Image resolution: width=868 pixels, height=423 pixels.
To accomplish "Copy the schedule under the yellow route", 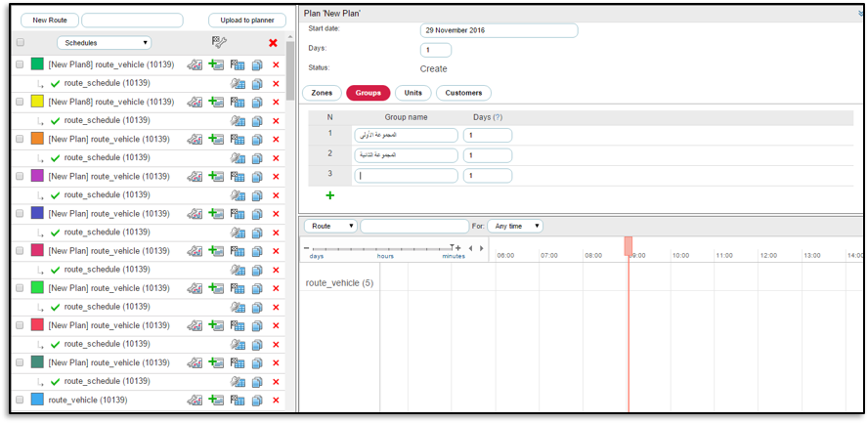I will pyautogui.click(x=257, y=120).
